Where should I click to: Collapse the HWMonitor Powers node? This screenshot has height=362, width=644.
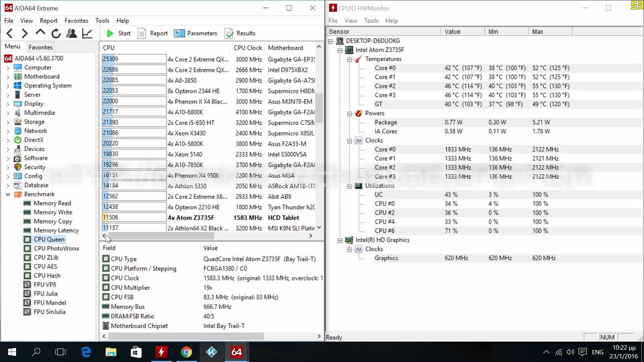coord(349,113)
